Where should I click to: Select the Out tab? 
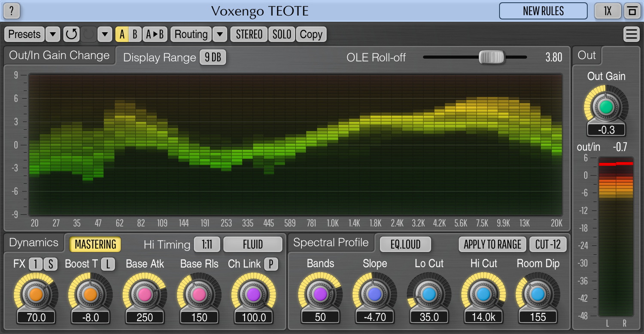586,55
